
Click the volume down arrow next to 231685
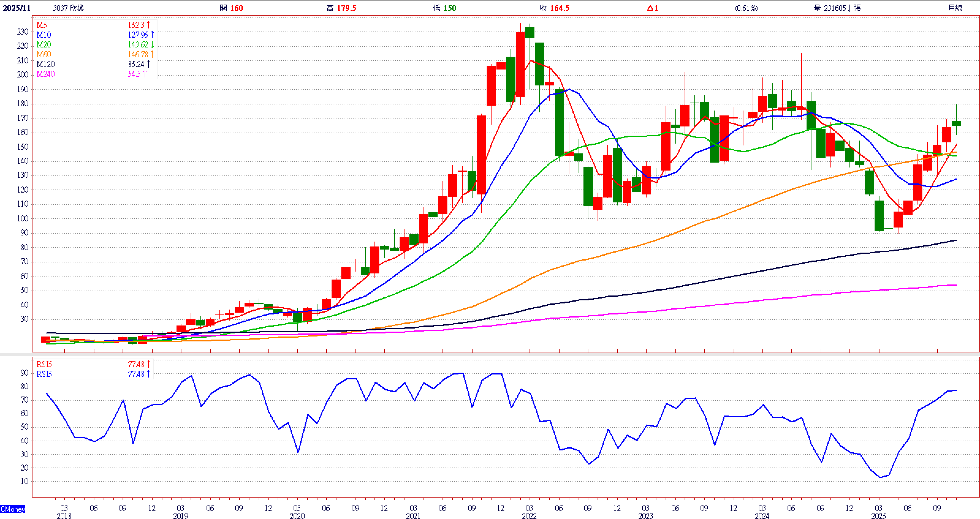point(849,8)
